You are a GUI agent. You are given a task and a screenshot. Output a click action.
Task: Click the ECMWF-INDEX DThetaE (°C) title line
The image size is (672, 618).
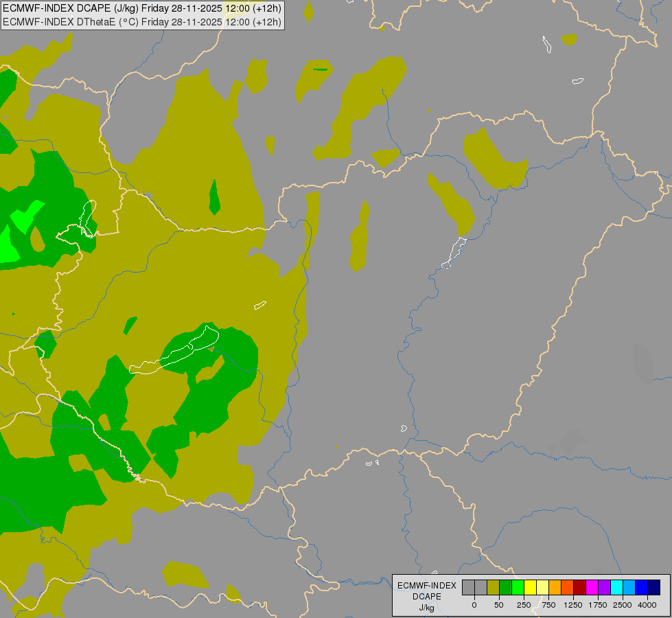tap(142, 22)
